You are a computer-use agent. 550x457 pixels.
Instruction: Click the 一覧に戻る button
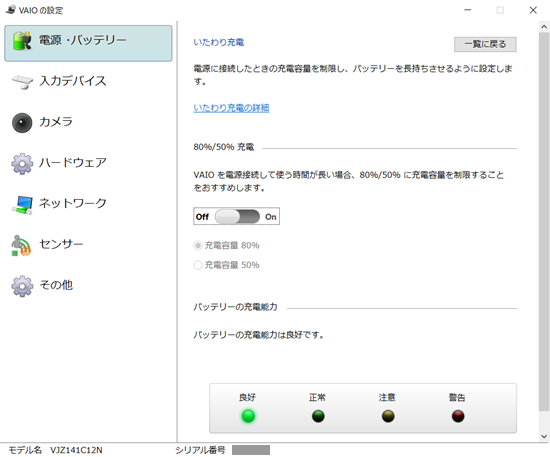(x=485, y=45)
